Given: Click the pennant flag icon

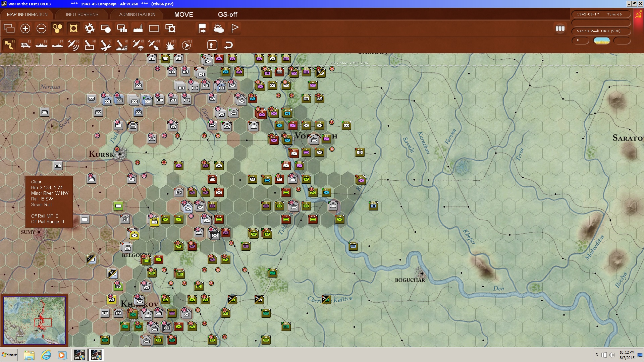Looking at the screenshot, I should click(x=235, y=28).
